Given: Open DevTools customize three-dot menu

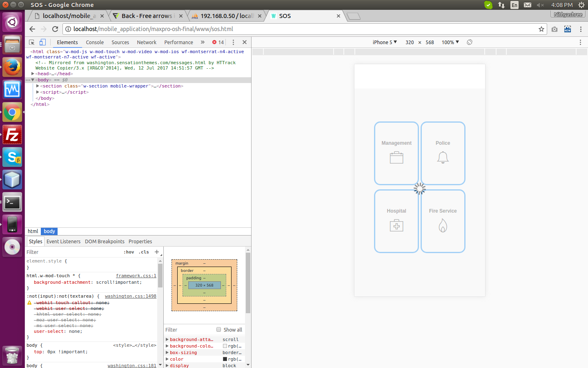Looking at the screenshot, I should point(233,42).
